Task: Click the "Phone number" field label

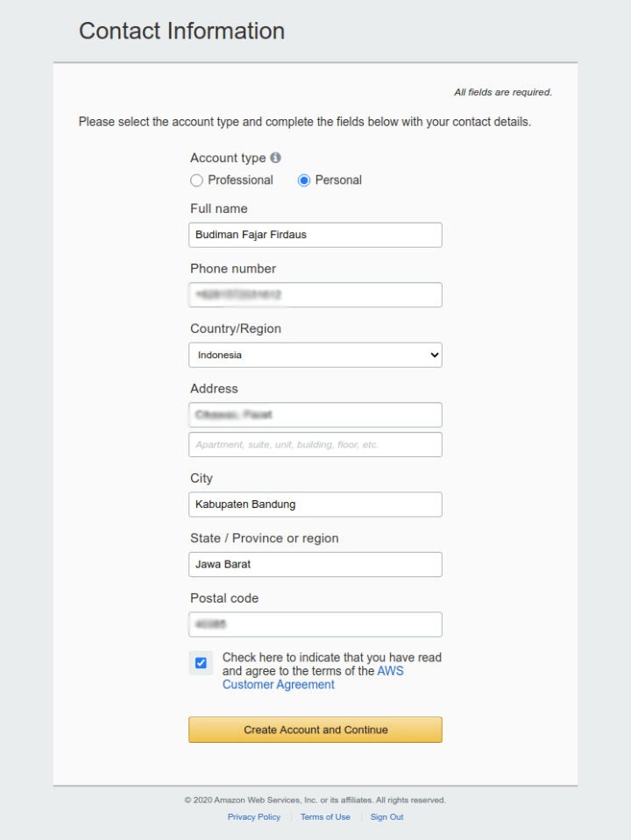Action: click(233, 269)
